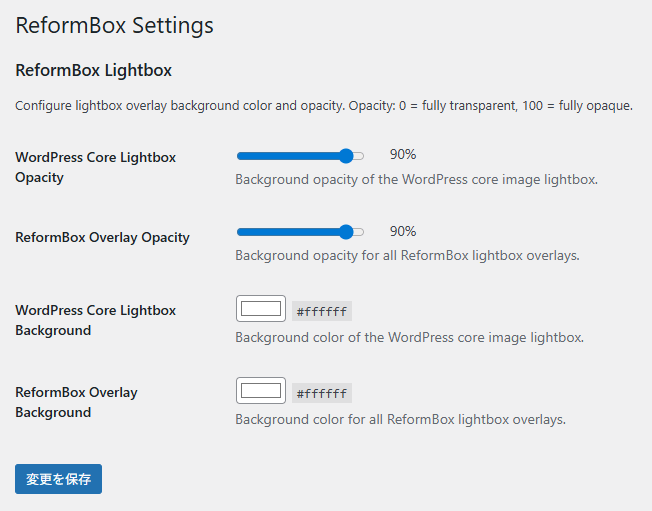Screen dimensions: 652x511
Task: Open the WordPress Core Lightbox Background color swatch
Action: (261, 309)
